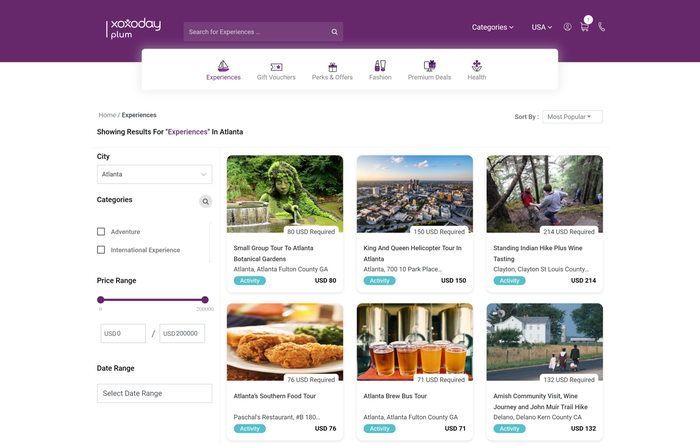Switch to the Fashion tab

380,70
